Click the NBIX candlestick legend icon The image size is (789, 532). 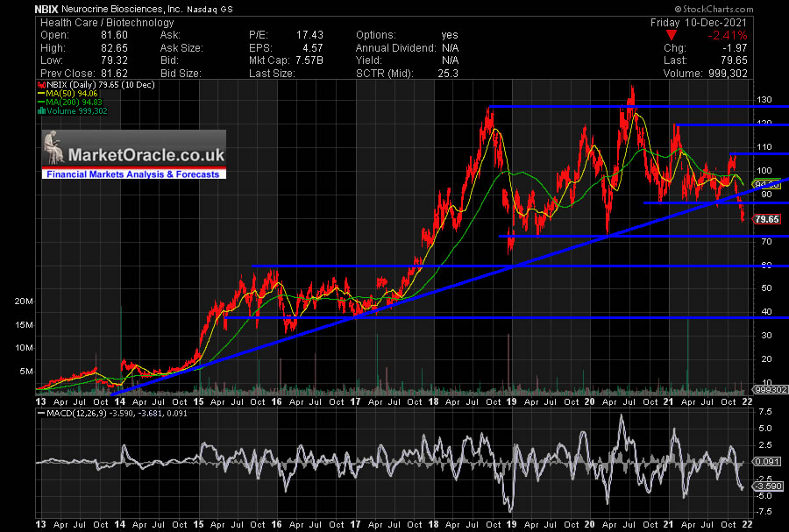[40, 86]
